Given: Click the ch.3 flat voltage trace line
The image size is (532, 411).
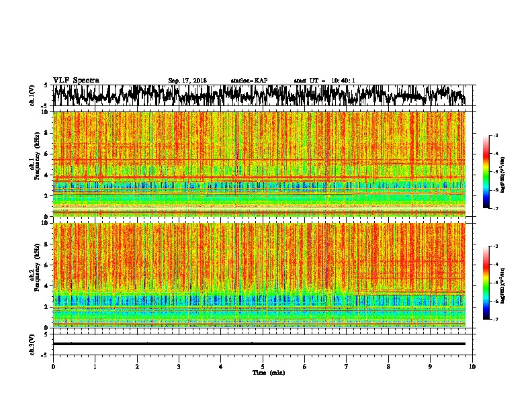Looking at the screenshot, I should pyautogui.click(x=259, y=344).
